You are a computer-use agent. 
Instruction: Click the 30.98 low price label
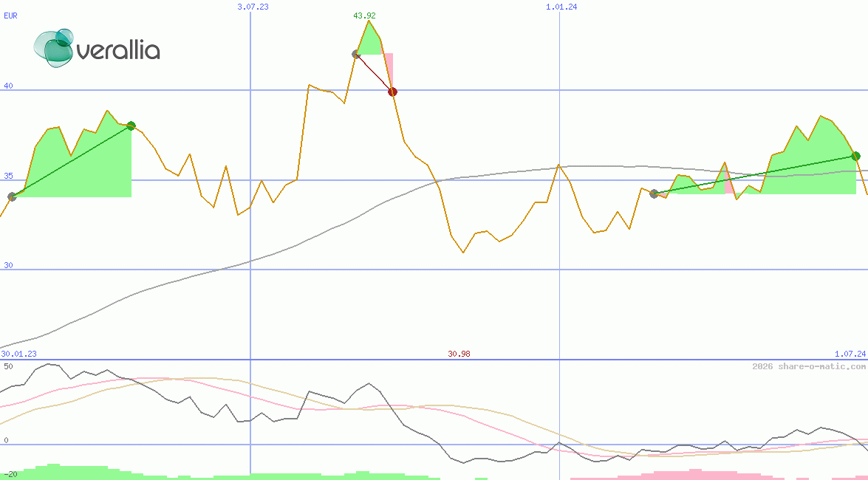tap(459, 354)
